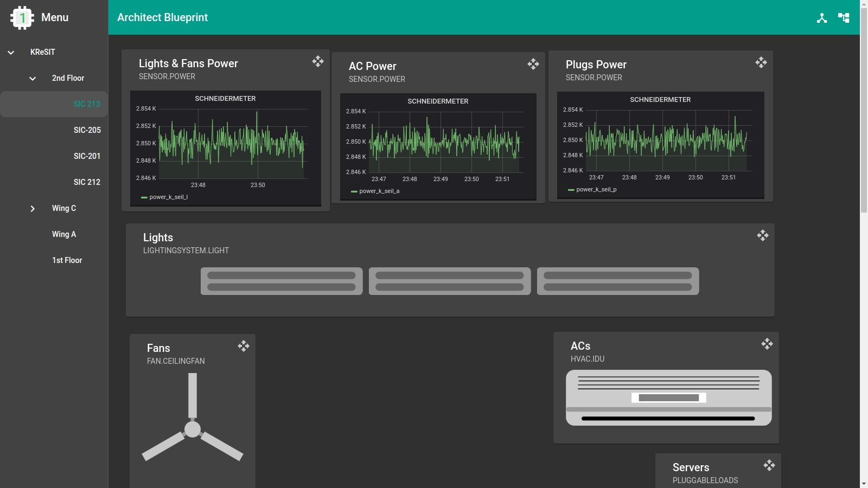Select 1st Floor in the navigation list

pyautogui.click(x=67, y=260)
